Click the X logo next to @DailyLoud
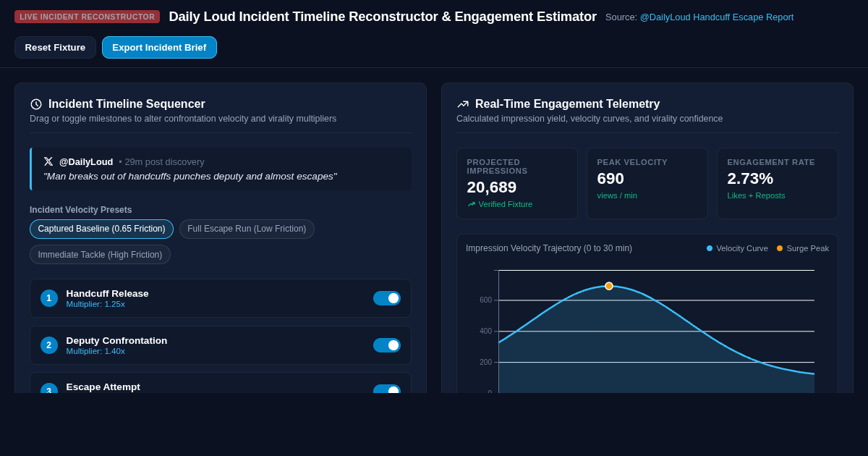Screen dimensions: 868x456 pos(48,161)
